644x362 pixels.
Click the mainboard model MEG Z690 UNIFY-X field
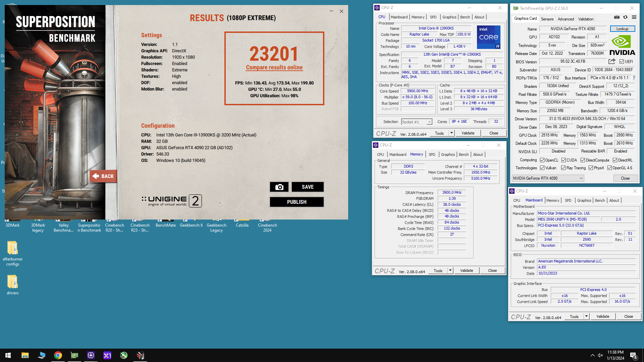click(569, 219)
